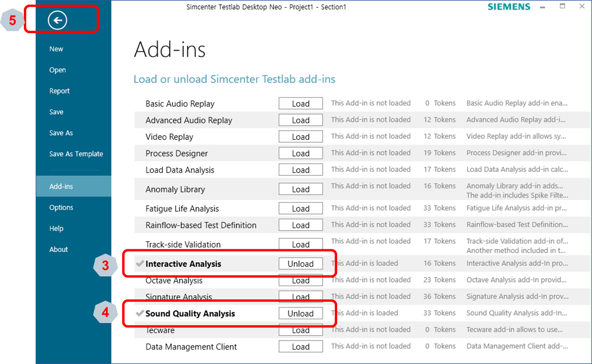Click Save in the sidebar

(56, 112)
